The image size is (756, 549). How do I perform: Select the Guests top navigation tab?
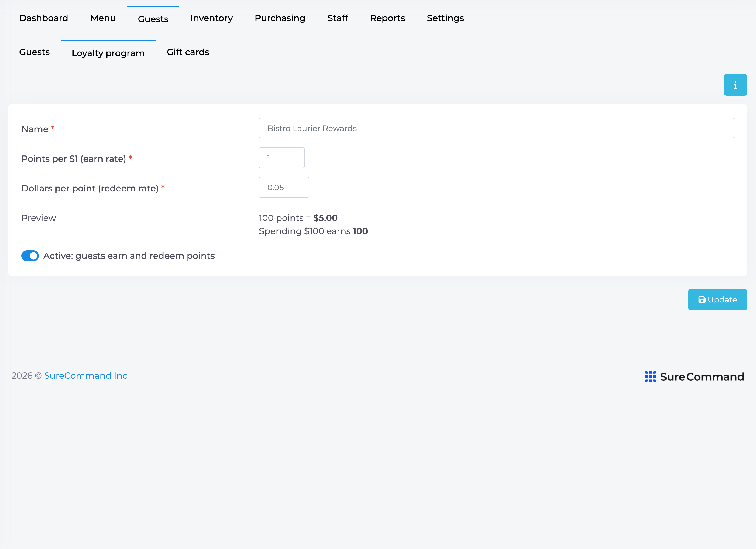(153, 19)
